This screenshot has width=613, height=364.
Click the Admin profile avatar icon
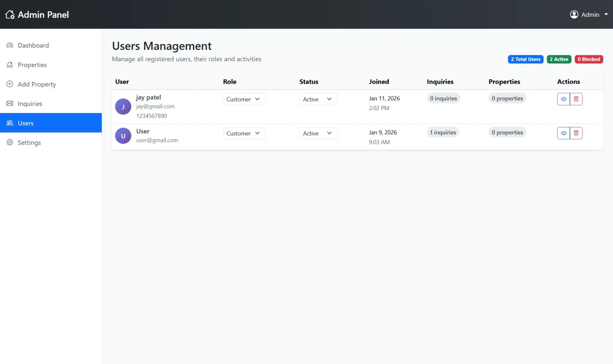574,14
